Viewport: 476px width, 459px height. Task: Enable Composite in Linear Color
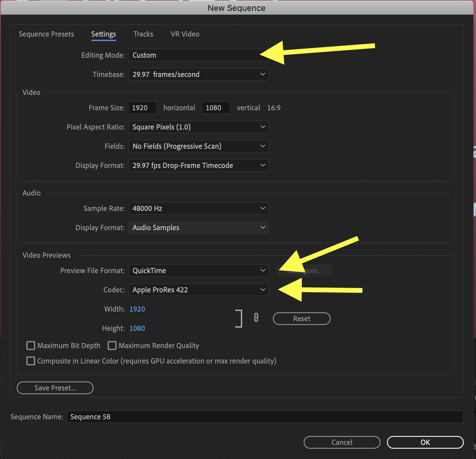(x=30, y=361)
